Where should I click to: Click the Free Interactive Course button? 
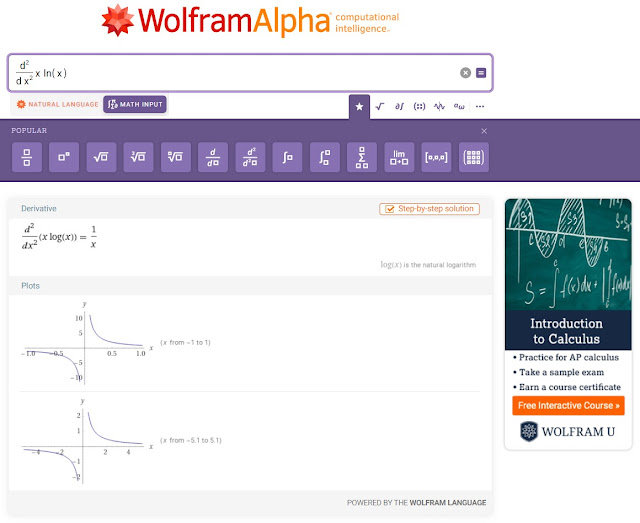coord(568,405)
